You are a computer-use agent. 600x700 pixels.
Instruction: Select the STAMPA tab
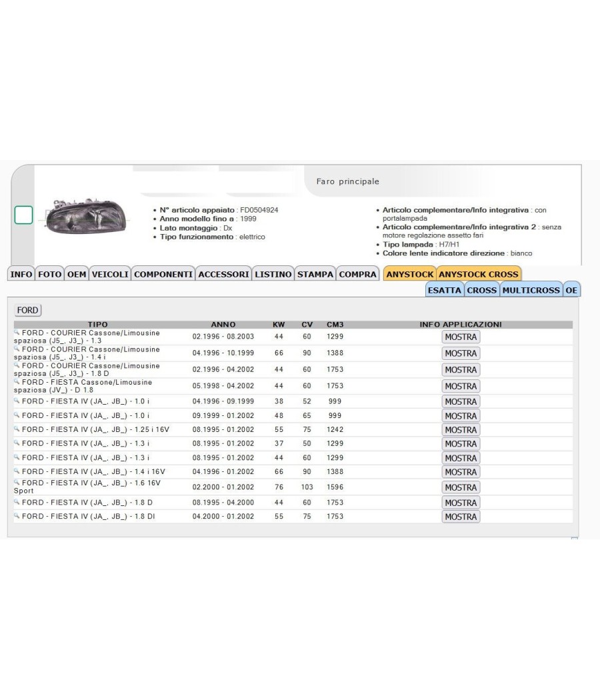pyautogui.click(x=315, y=274)
